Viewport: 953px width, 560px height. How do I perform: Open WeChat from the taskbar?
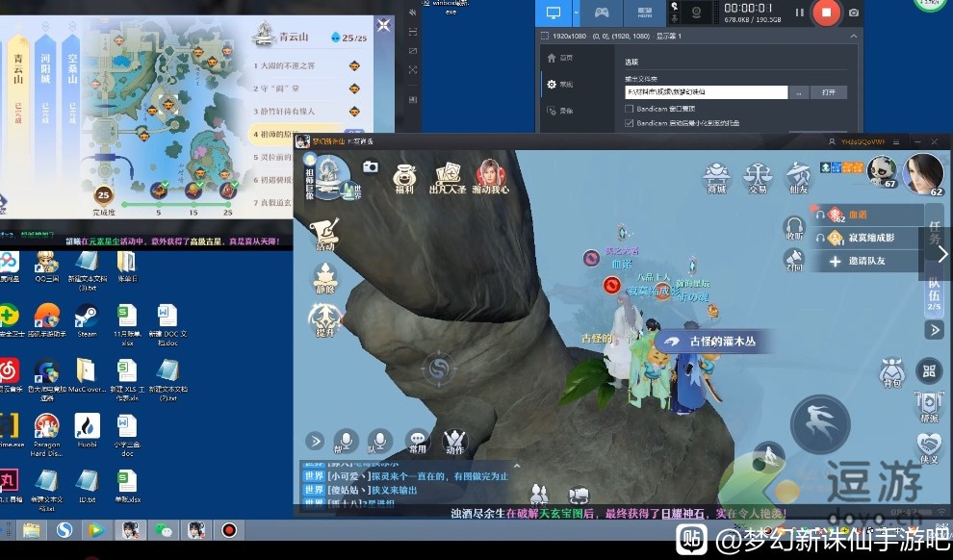point(163,530)
